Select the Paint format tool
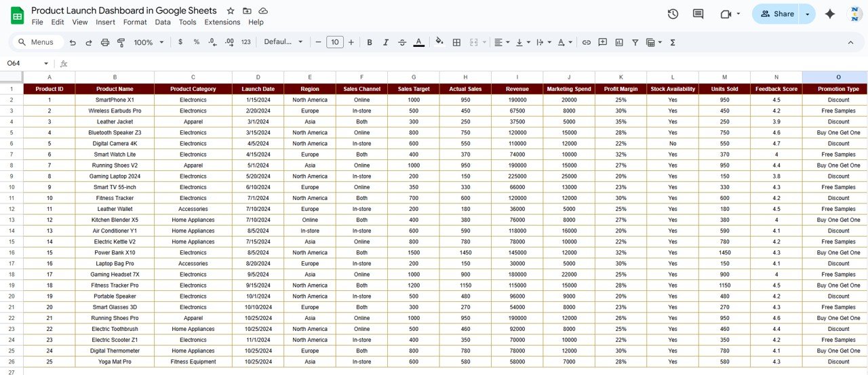The image size is (868, 375). (121, 42)
